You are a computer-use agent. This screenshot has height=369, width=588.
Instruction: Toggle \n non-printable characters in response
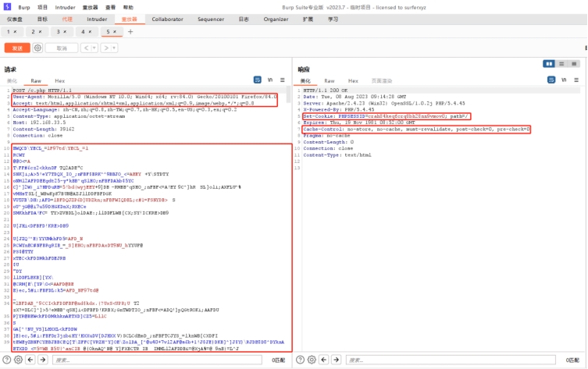[x=564, y=80]
